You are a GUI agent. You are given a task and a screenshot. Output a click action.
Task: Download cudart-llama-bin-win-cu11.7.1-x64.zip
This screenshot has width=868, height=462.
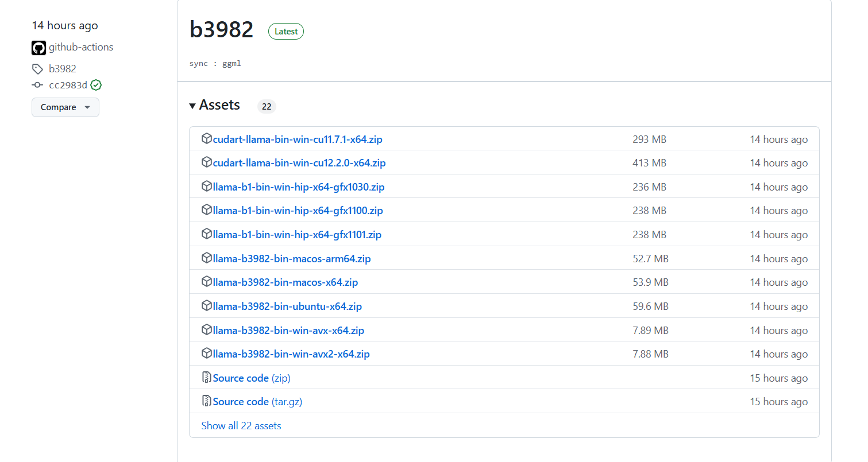(298, 139)
